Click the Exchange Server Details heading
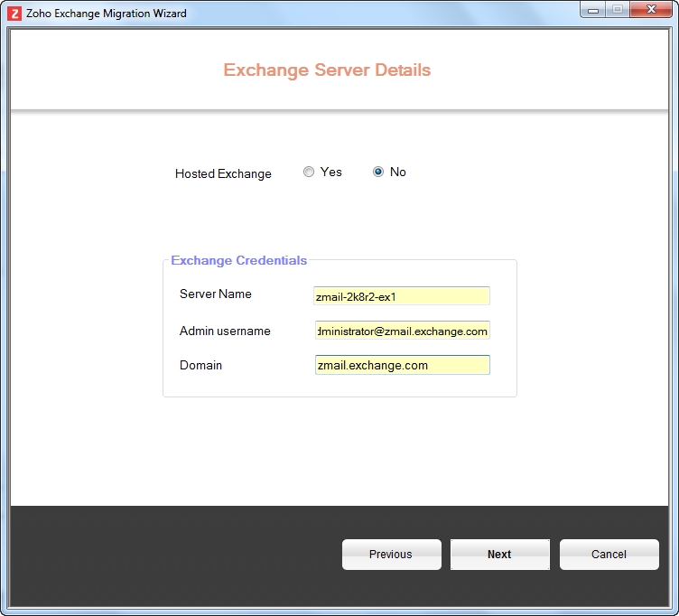Screen dimensions: 679x616 tap(327, 70)
